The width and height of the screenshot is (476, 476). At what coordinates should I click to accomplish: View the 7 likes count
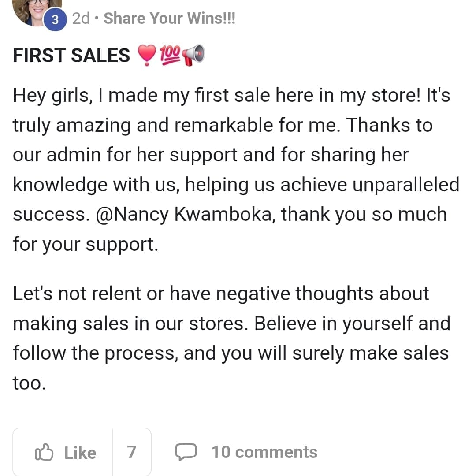click(x=131, y=452)
